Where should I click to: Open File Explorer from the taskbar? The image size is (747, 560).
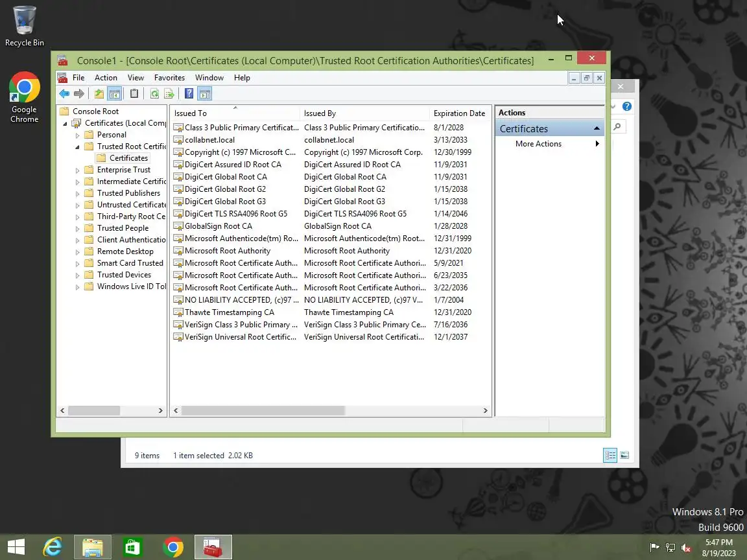(93, 547)
